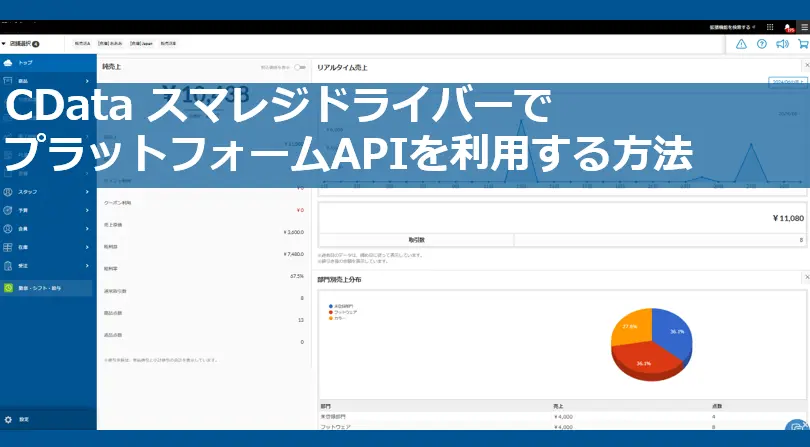The width and height of the screenshot is (810, 447).
Task: Click the red pie chart slice
Action: [646, 362]
